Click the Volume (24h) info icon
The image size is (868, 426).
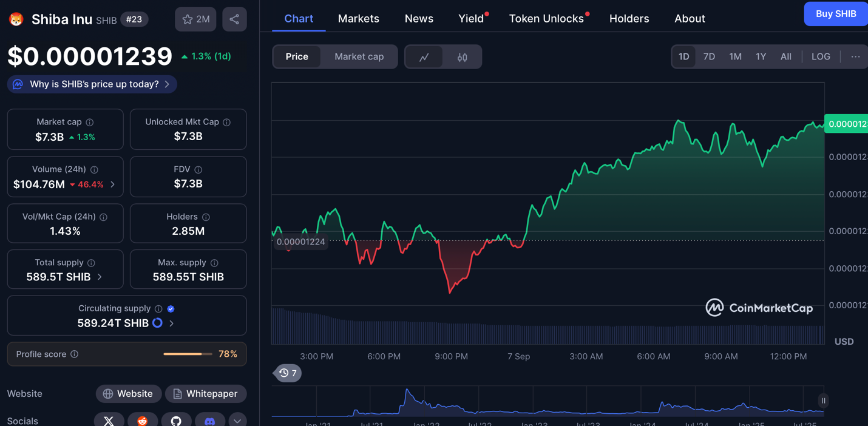(x=94, y=169)
